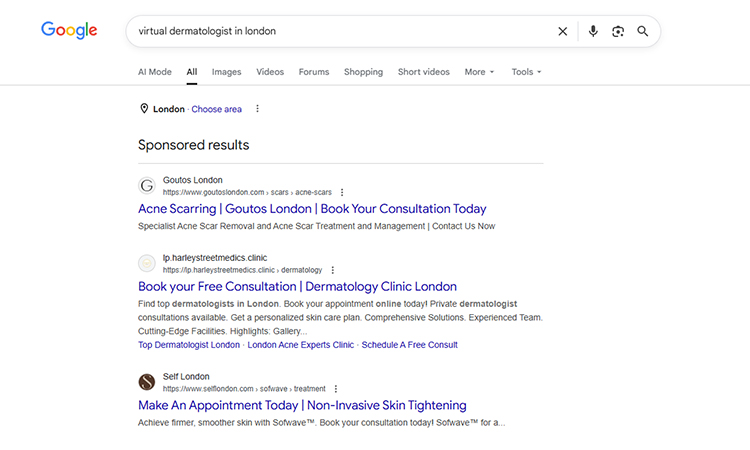Click the Schedule A Free Consult sitelink
The width and height of the screenshot is (750, 450).
[x=409, y=345]
